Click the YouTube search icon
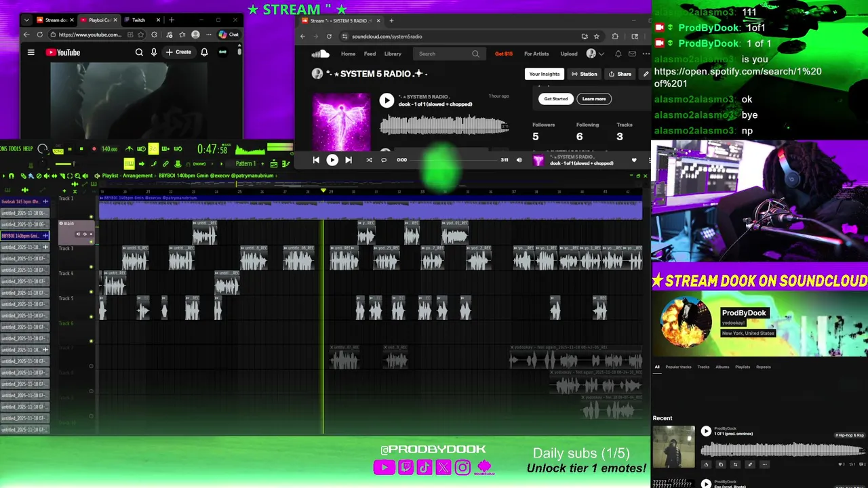Viewport: 868px width, 488px height. coord(139,52)
